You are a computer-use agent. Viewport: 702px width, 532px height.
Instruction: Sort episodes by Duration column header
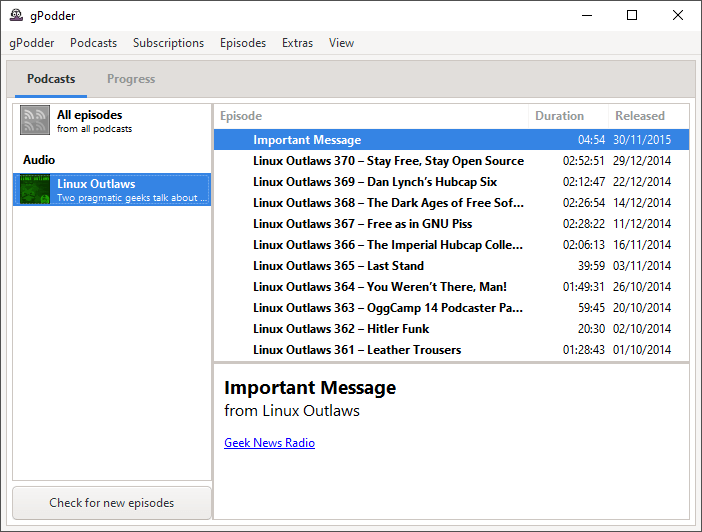[x=559, y=116]
